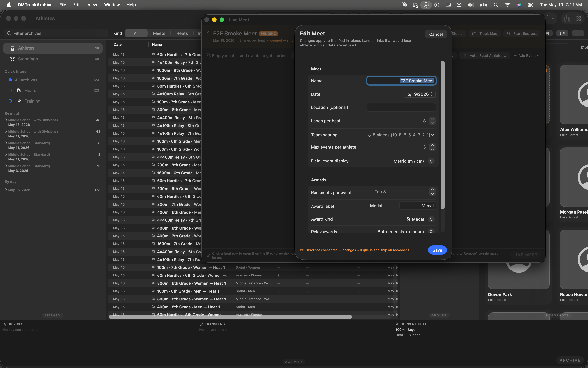588x368 pixels.
Task: Cancel the Edit Meet dialog
Action: 436,34
